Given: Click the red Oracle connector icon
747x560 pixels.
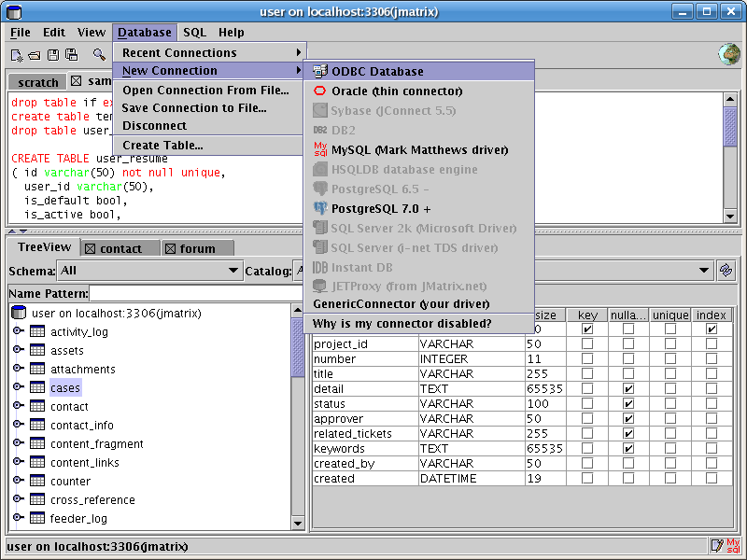Looking at the screenshot, I should (320, 91).
